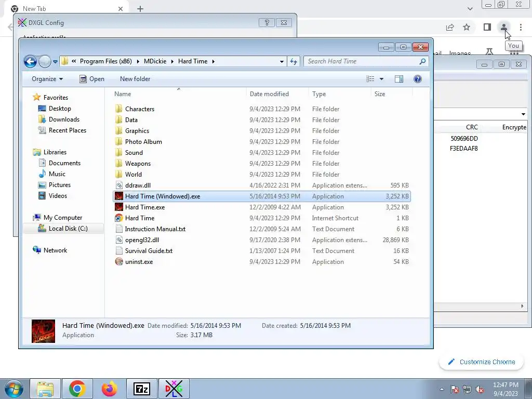This screenshot has width=532, height=399.
Task: Select the Hard Time Internet Shortcut
Action: click(262, 218)
